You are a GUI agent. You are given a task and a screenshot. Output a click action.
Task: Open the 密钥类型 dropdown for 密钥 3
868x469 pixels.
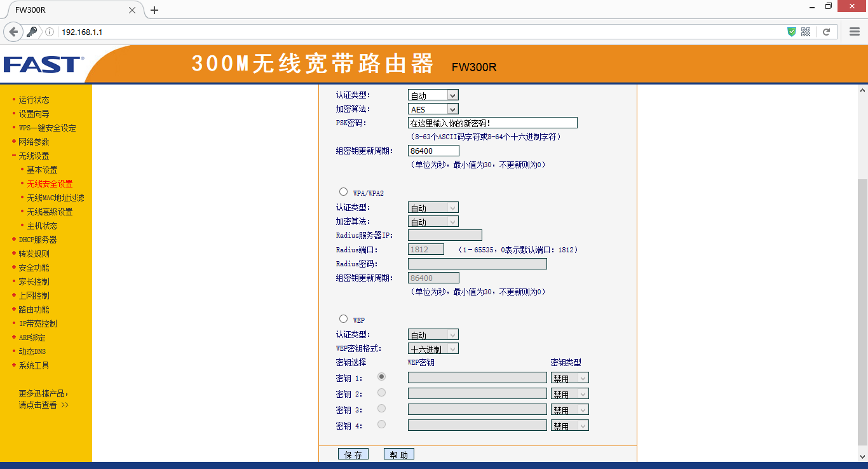coord(570,410)
